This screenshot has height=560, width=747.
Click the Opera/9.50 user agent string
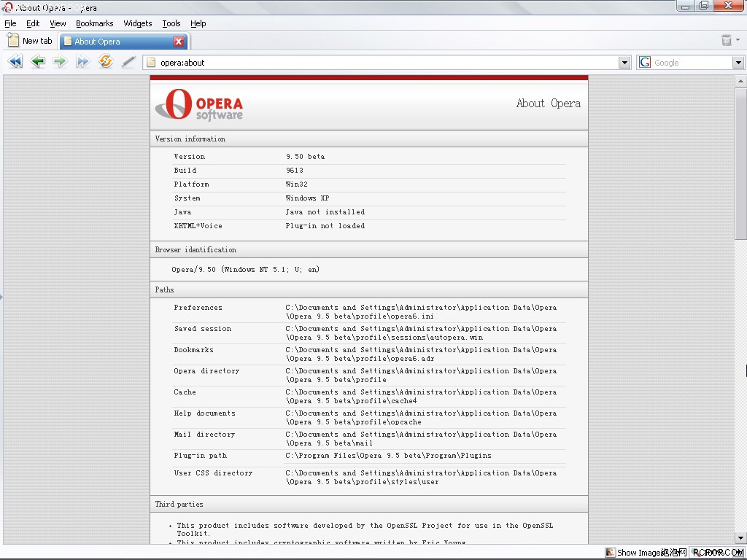pos(245,270)
